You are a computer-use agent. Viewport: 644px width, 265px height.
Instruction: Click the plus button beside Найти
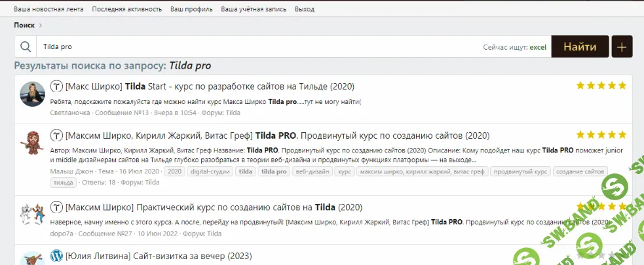tap(622, 47)
